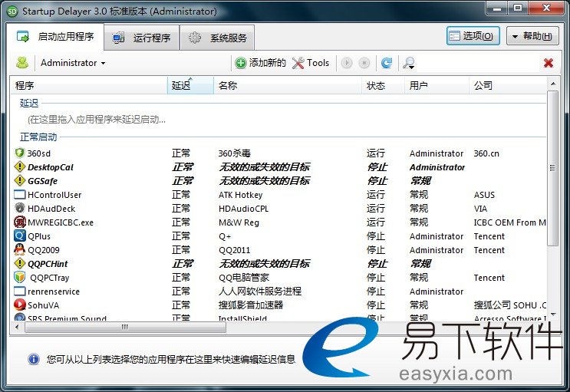Image resolution: width=570 pixels, height=392 pixels.
Task: Sort by the 延迟 column header
Action: tap(189, 86)
